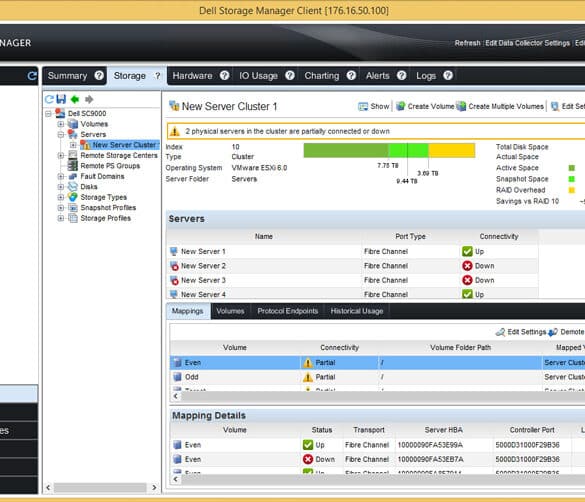Collapse the Servers tree node

coord(60,134)
